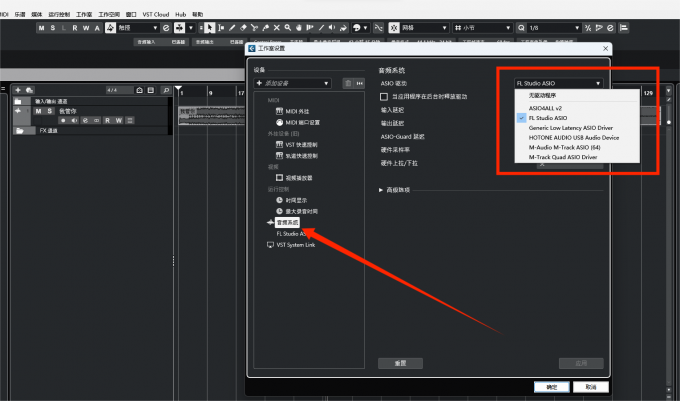
Task: Toggle global Write W button in toolbar
Action: point(86,28)
